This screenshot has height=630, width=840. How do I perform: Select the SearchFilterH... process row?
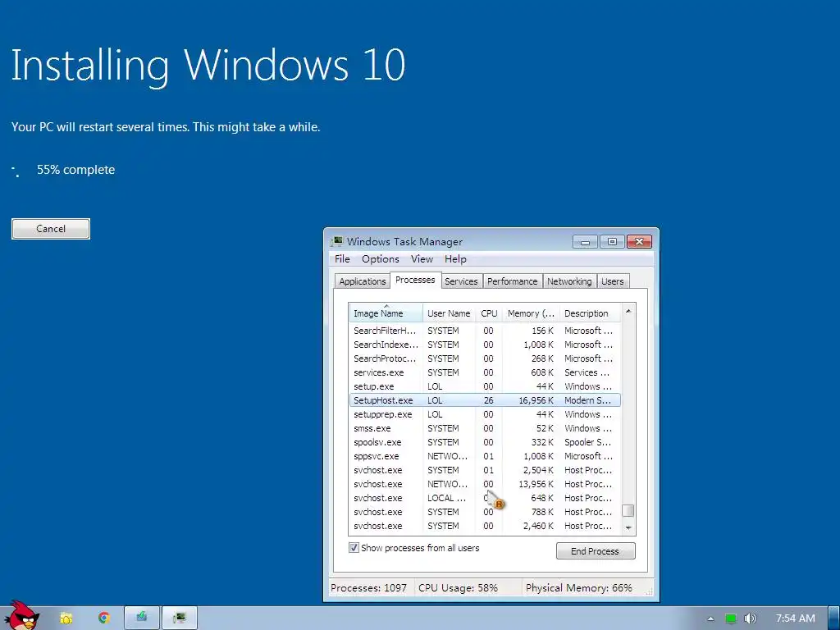[x=485, y=331]
